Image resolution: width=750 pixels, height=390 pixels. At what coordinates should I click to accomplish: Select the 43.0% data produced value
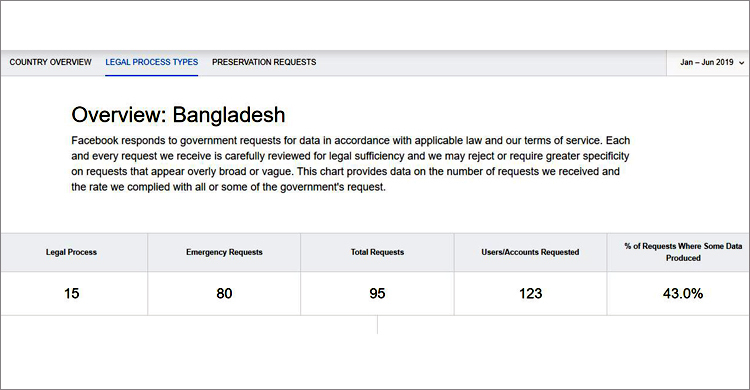(x=683, y=293)
